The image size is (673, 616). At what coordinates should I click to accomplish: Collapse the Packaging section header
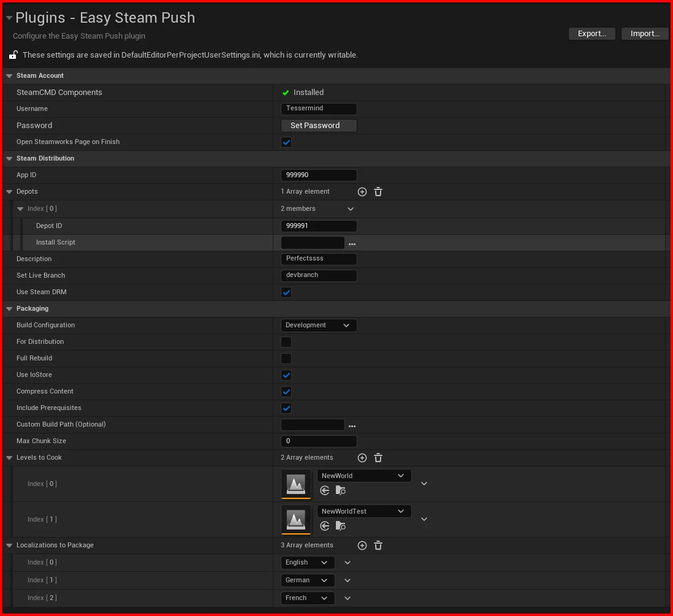(9, 308)
